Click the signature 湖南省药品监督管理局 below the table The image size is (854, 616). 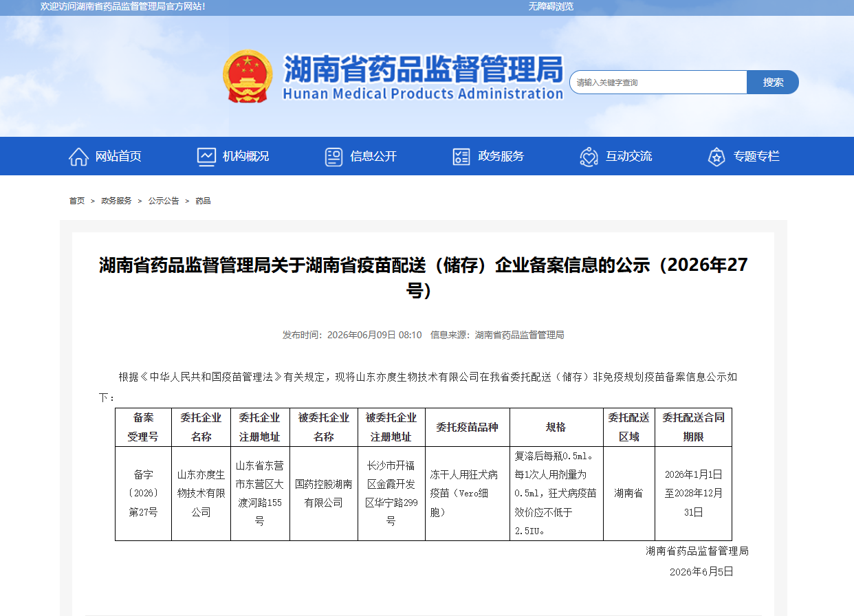click(x=697, y=551)
